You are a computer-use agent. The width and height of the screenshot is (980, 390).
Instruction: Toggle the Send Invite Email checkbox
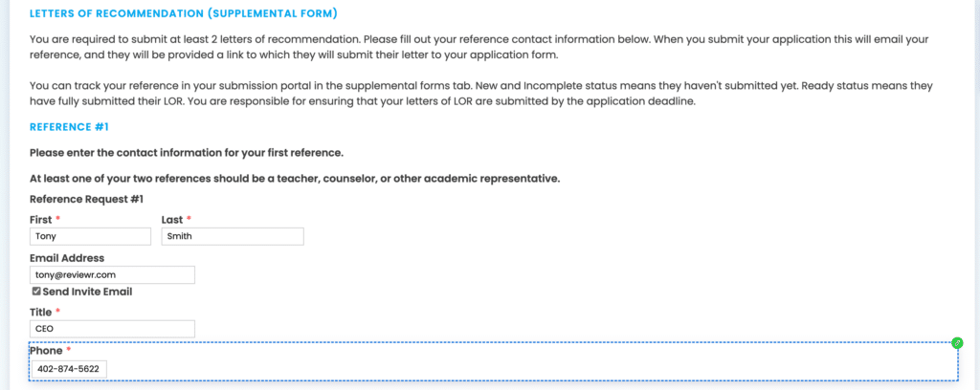tap(36, 292)
